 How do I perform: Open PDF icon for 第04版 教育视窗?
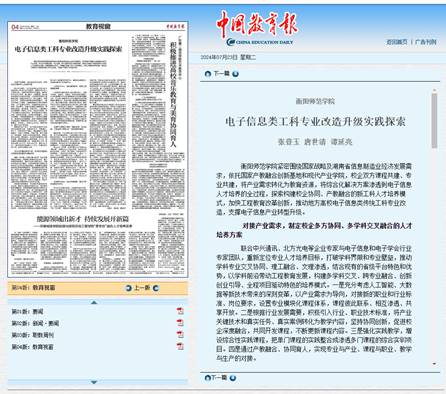180,346
